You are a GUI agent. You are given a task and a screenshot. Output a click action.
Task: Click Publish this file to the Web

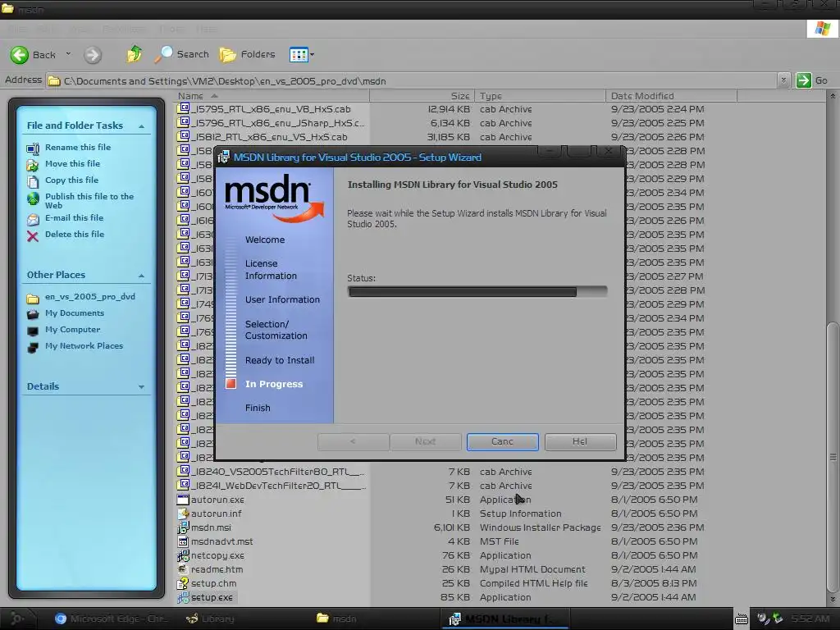89,200
